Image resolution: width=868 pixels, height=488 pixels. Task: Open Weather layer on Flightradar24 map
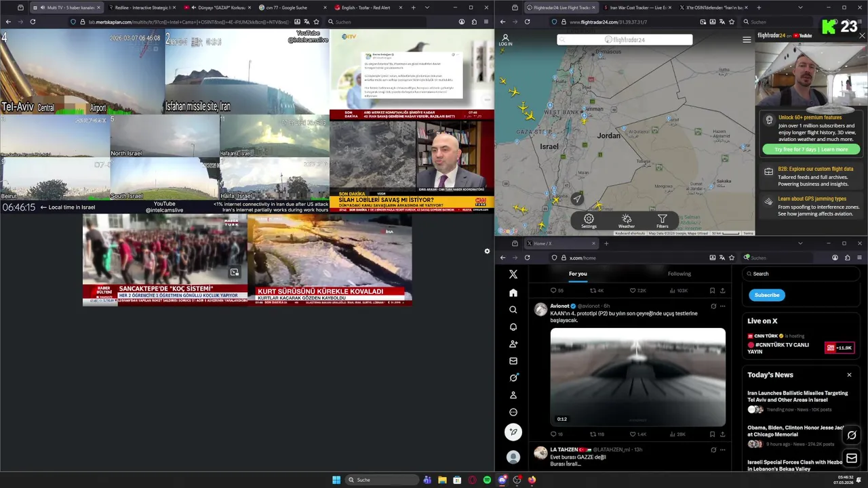(x=627, y=221)
